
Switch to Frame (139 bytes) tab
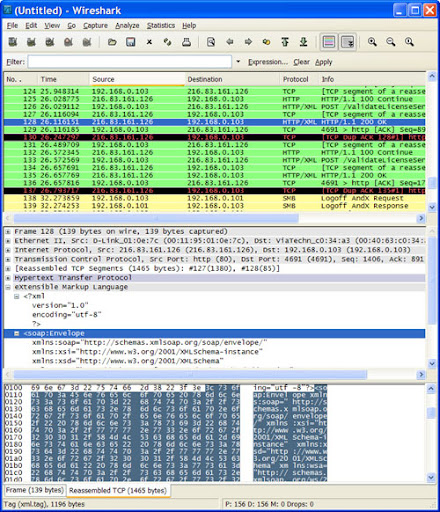click(x=35, y=490)
